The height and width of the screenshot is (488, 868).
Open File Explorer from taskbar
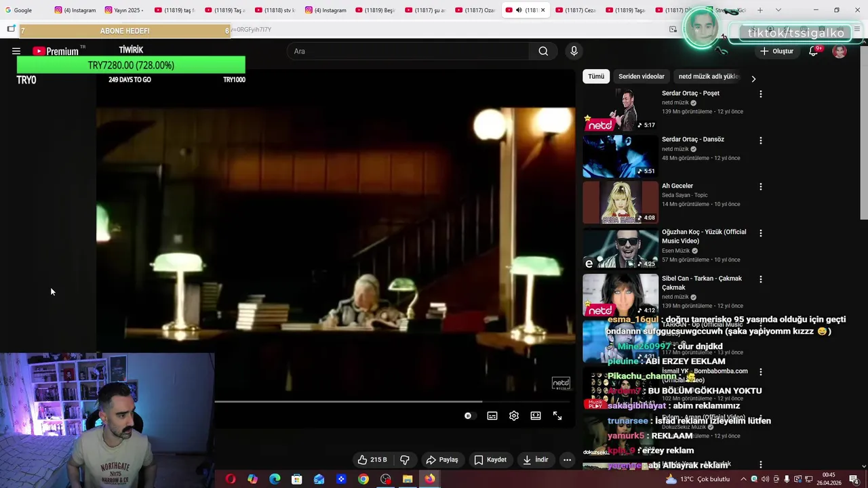click(408, 479)
